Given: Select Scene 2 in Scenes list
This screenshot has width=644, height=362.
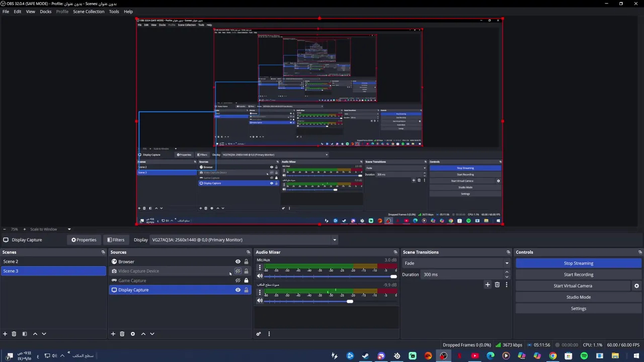Looking at the screenshot, I should coord(53,261).
